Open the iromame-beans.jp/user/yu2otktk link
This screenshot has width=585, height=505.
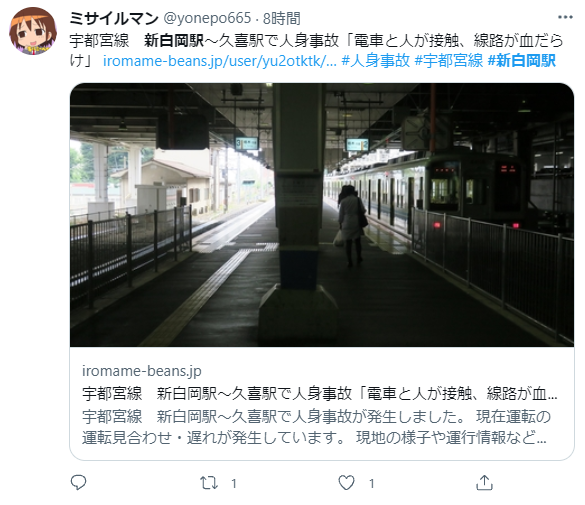220,61
